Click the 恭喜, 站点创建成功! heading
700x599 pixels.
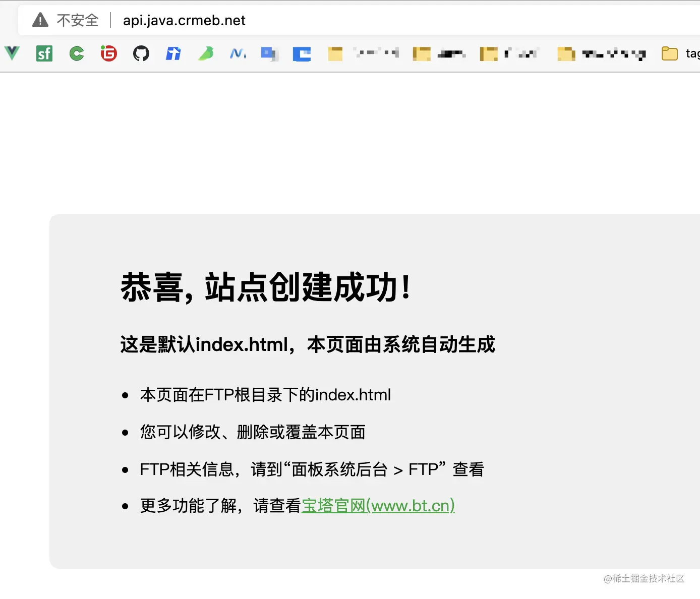click(x=266, y=287)
